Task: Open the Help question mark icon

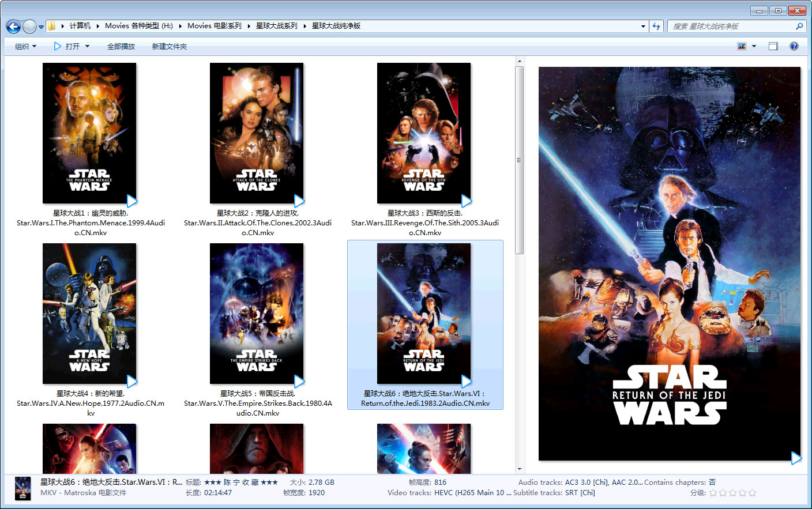Action: tap(794, 46)
